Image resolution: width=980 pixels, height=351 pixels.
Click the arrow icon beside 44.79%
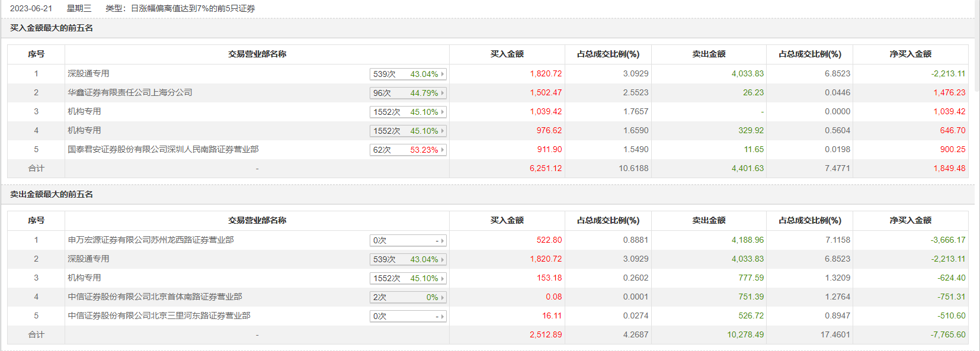(442, 93)
